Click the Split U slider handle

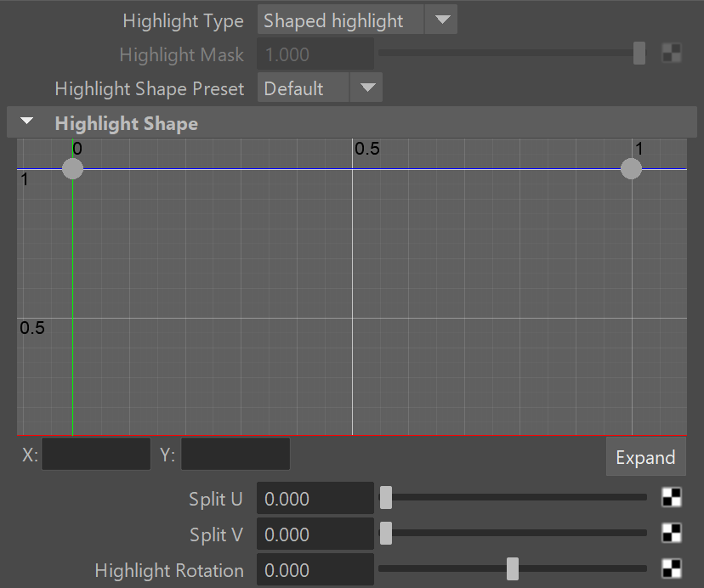[386, 498]
